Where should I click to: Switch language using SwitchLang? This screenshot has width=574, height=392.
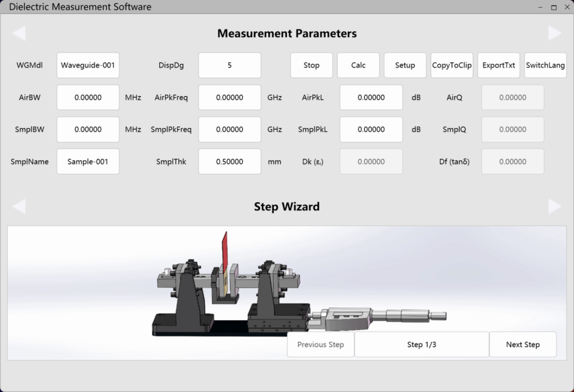[546, 65]
